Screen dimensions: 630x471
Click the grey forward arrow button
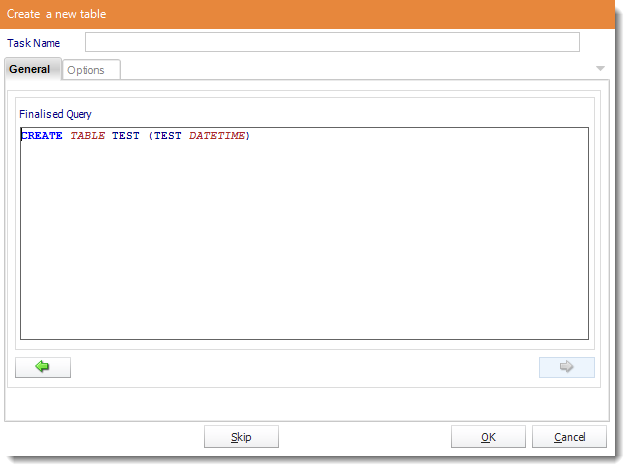click(567, 367)
